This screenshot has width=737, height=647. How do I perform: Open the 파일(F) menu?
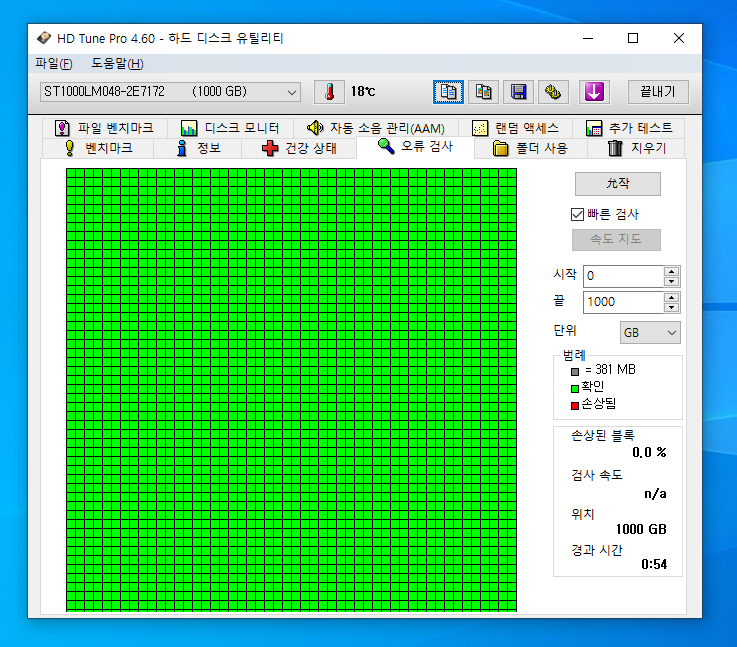point(54,63)
